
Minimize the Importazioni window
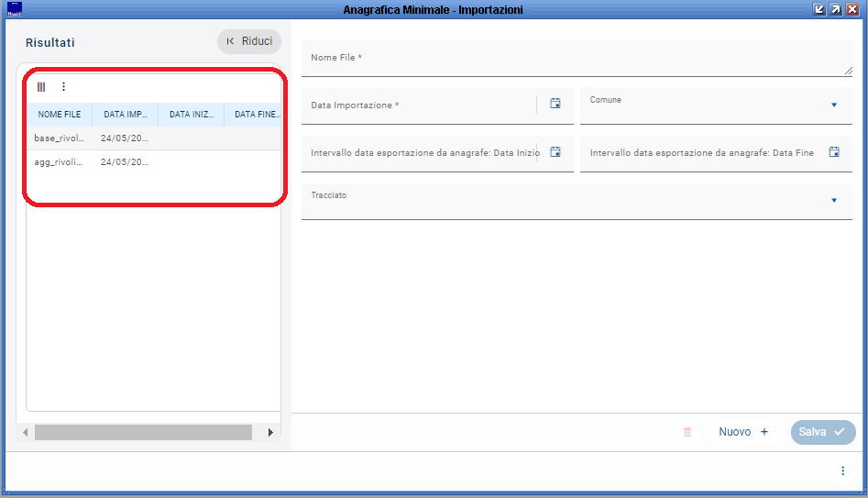tap(819, 9)
